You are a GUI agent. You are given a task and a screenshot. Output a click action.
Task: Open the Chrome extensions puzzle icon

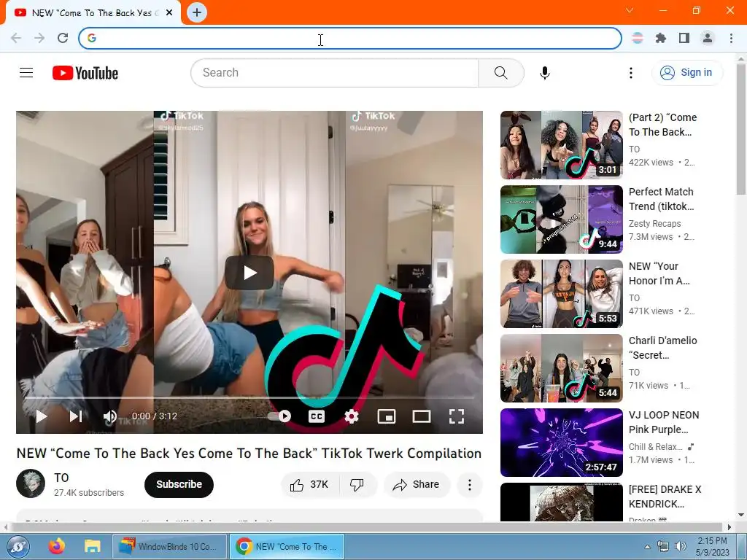click(661, 38)
